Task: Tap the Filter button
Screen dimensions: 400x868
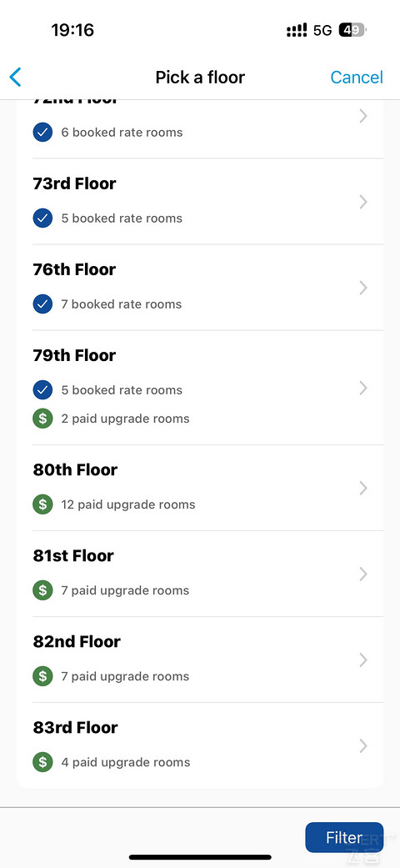Action: click(344, 837)
